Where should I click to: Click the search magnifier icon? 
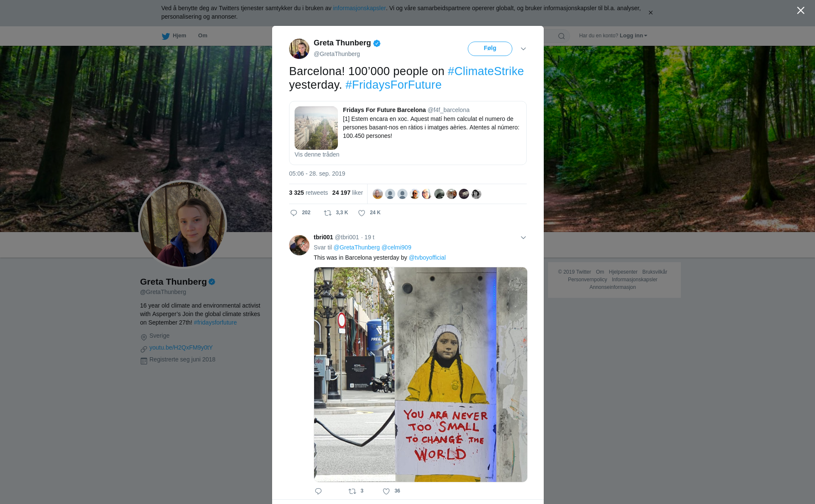[x=562, y=36]
